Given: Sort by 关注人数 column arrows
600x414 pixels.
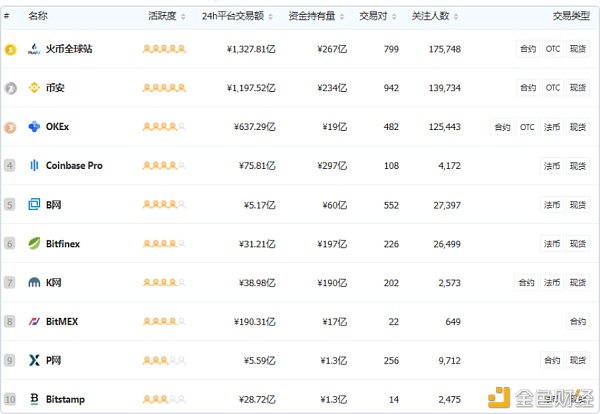Looking at the screenshot, I should pyautogui.click(x=456, y=16).
